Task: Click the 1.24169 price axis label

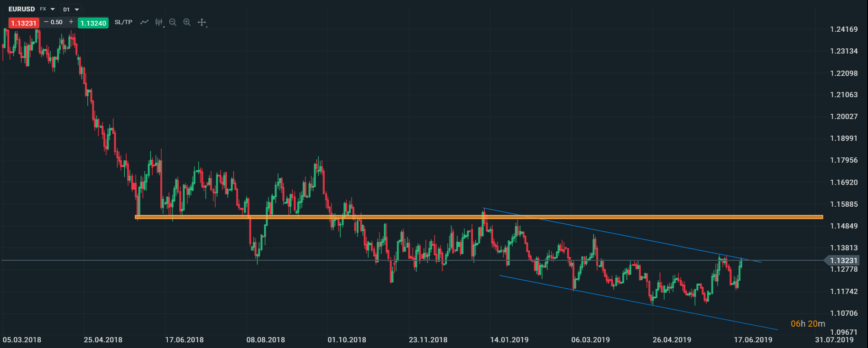Action: (844, 29)
